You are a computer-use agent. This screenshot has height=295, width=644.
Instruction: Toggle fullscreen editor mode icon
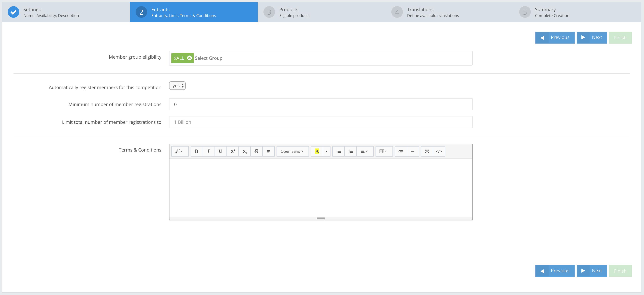pyautogui.click(x=427, y=151)
